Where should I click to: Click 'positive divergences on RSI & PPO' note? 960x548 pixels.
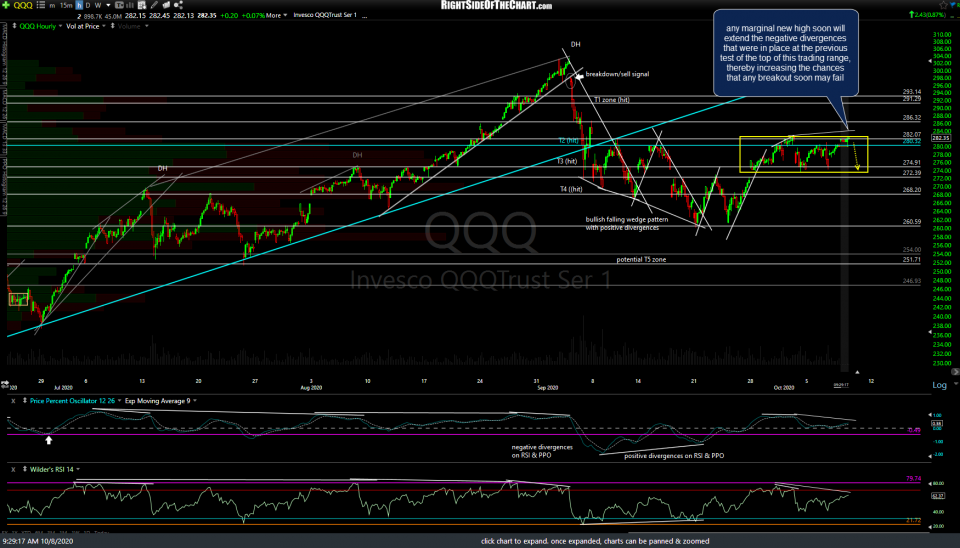click(x=674, y=456)
